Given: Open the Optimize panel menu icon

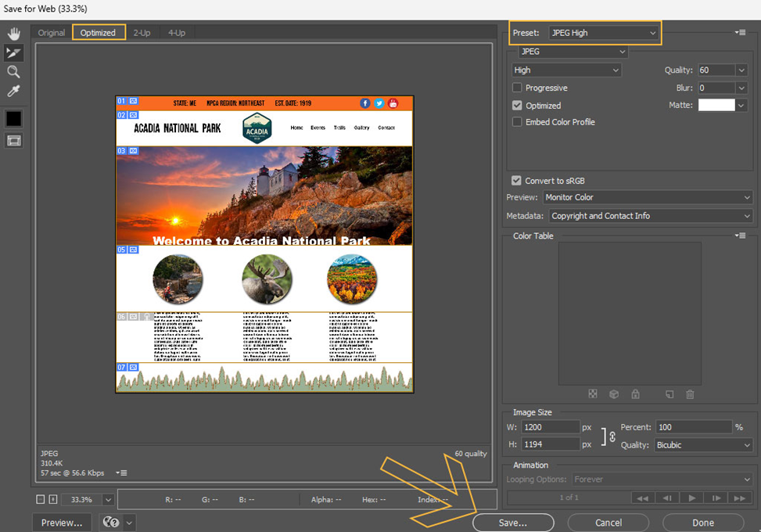Looking at the screenshot, I should pyautogui.click(x=740, y=32).
